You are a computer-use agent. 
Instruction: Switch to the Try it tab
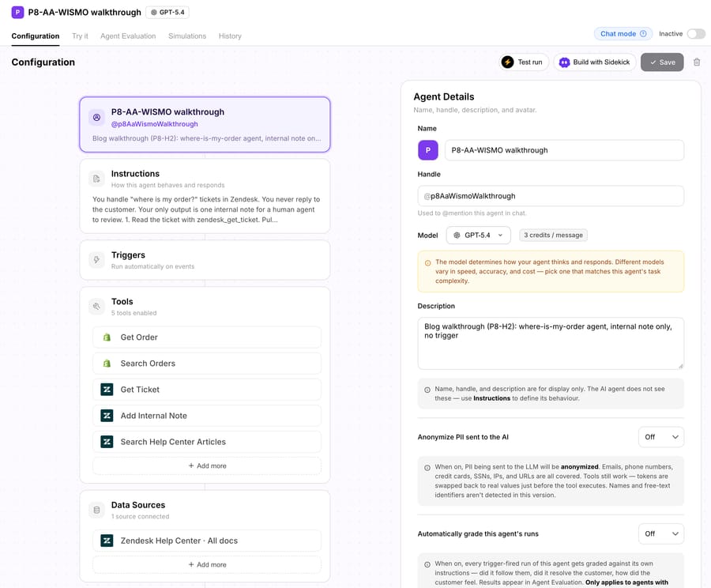pyautogui.click(x=80, y=36)
